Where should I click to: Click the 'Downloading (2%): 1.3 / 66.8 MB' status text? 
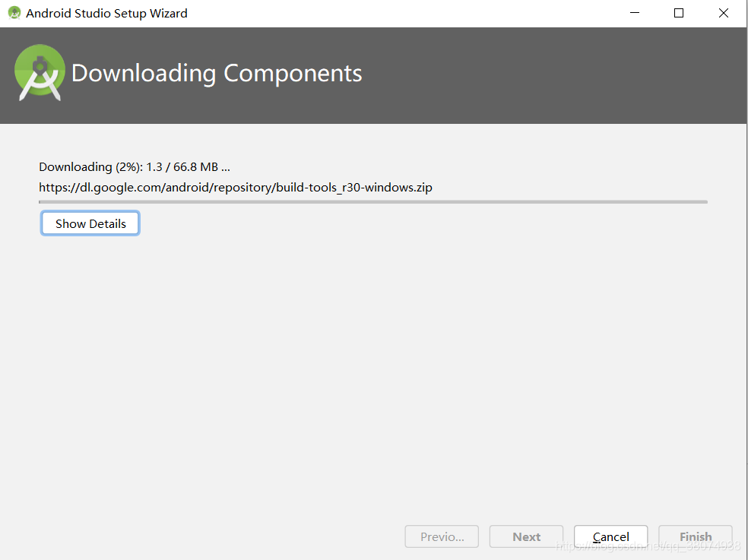click(134, 167)
